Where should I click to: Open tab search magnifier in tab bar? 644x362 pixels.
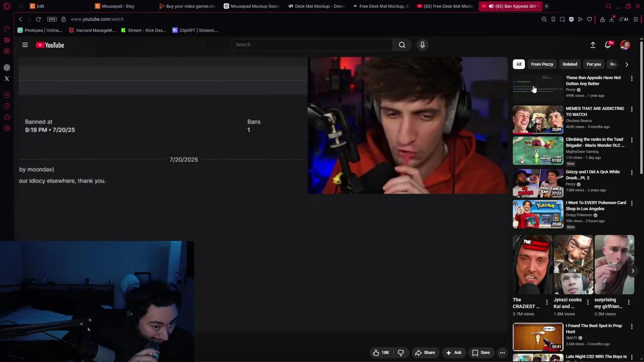[608, 6]
